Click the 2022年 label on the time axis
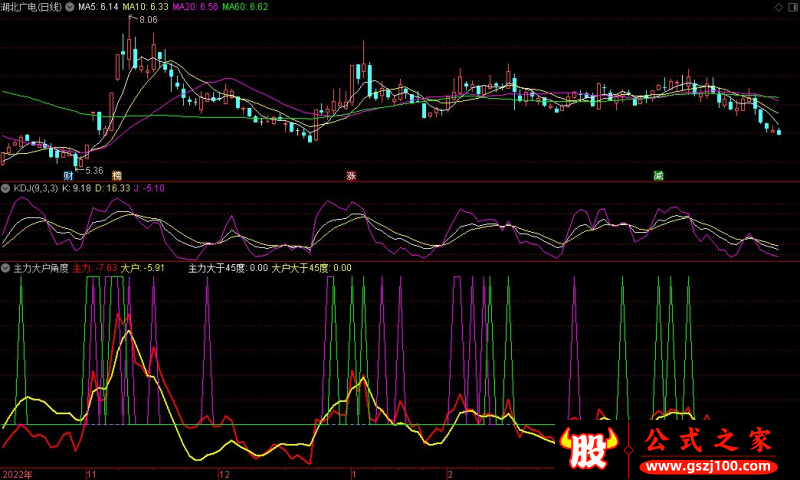 (17, 473)
